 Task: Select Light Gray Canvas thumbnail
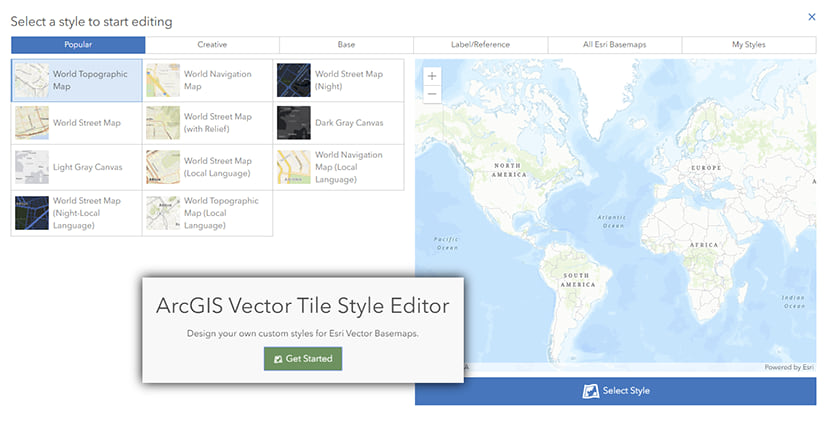click(x=32, y=167)
